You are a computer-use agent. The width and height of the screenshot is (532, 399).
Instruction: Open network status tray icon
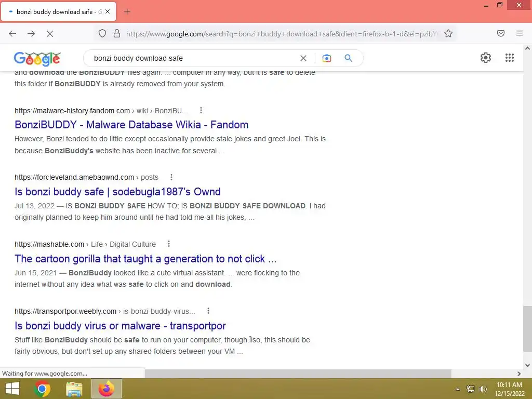(x=471, y=389)
